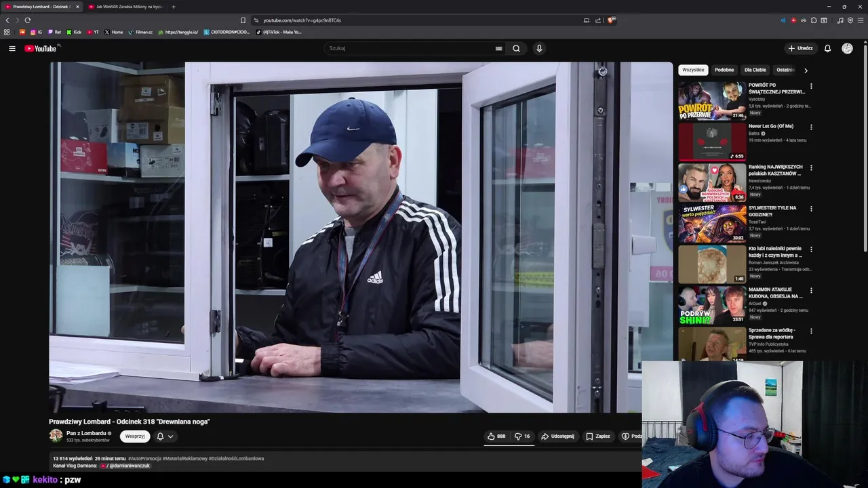Go to the YouTube home logo
The image size is (868, 488).
click(41, 48)
